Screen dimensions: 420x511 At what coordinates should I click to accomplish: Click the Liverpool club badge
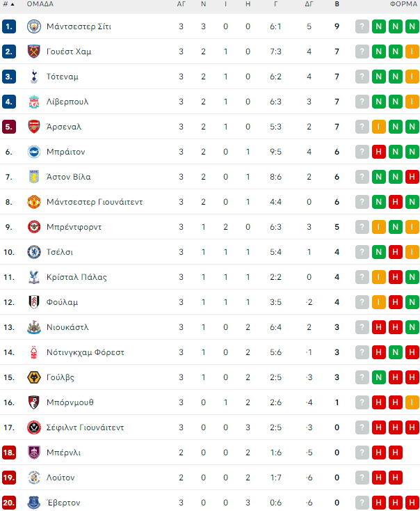[33, 102]
